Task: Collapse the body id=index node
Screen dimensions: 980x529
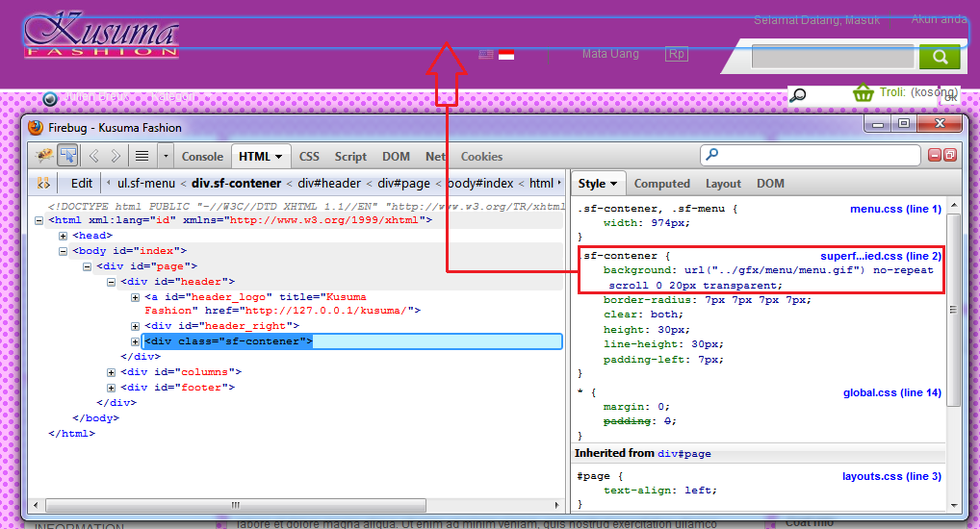Action: 64,251
